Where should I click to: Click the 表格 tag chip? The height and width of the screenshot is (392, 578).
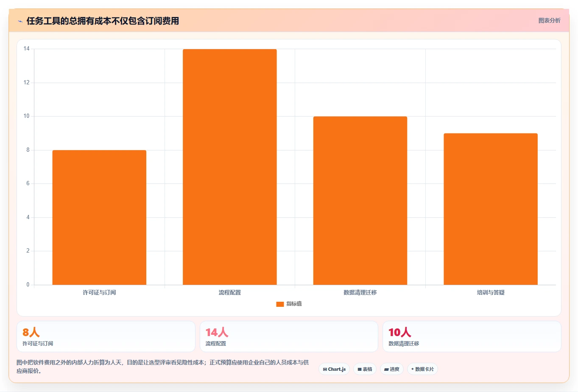(x=365, y=369)
